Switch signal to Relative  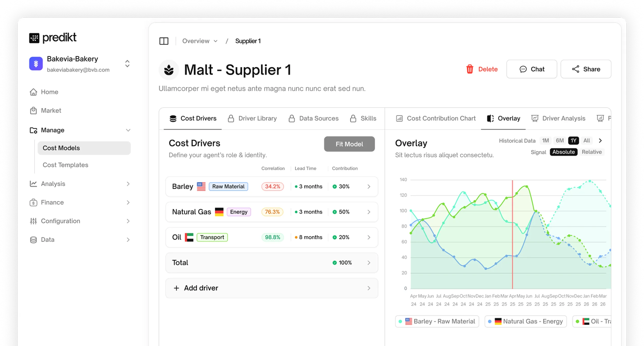(x=591, y=152)
